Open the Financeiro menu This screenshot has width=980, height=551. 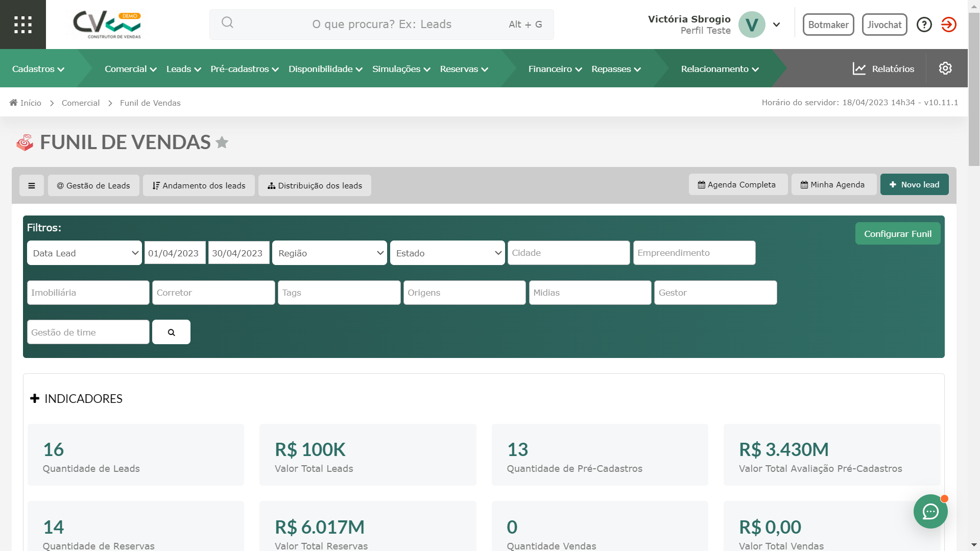[x=555, y=69]
